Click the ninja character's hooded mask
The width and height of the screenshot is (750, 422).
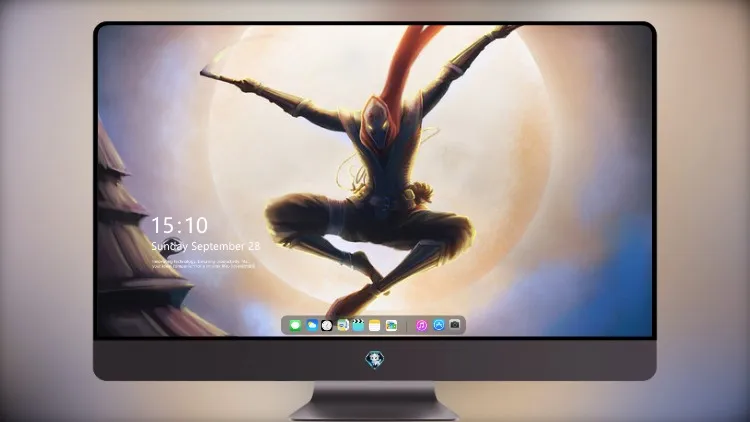(379, 122)
